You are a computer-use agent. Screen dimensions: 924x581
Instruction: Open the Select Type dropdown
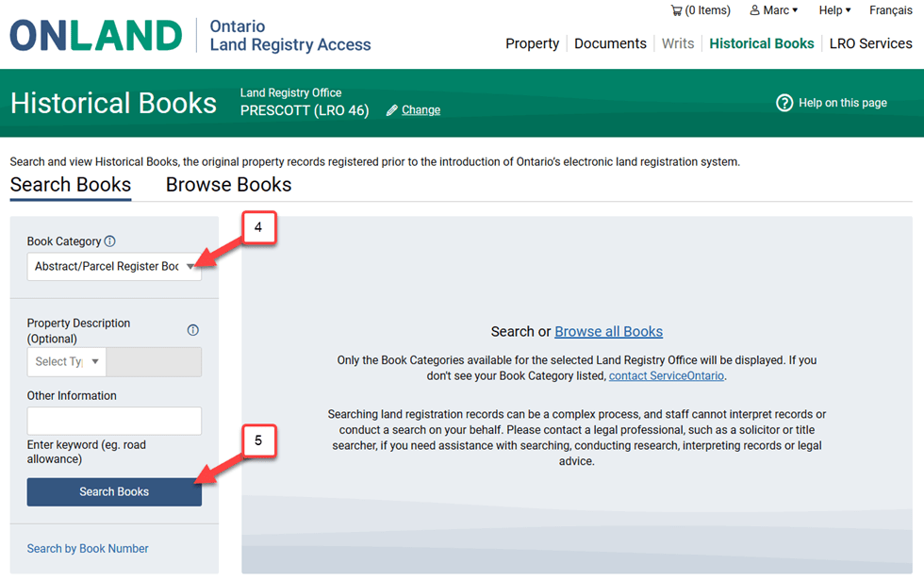click(x=66, y=362)
